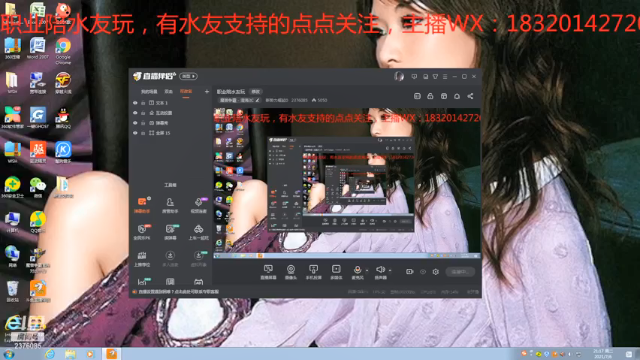Edit the stream title pencil icon
The height and width of the screenshot is (360, 640).
(x=258, y=100)
